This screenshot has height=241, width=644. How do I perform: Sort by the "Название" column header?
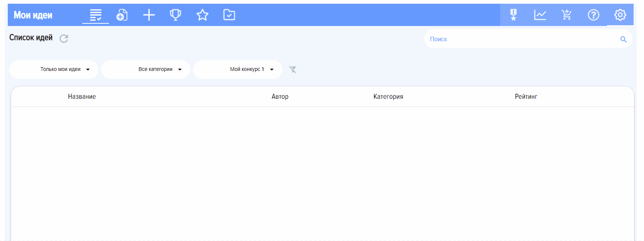coord(82,97)
